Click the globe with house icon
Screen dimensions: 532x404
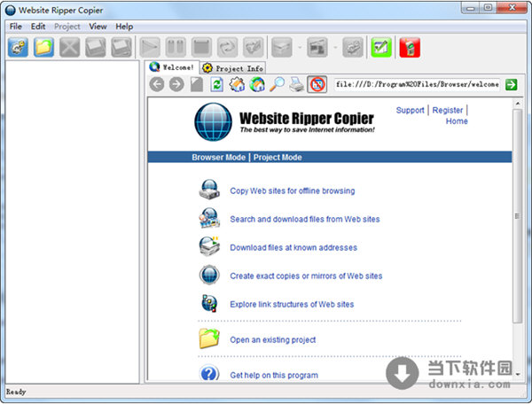[257, 84]
